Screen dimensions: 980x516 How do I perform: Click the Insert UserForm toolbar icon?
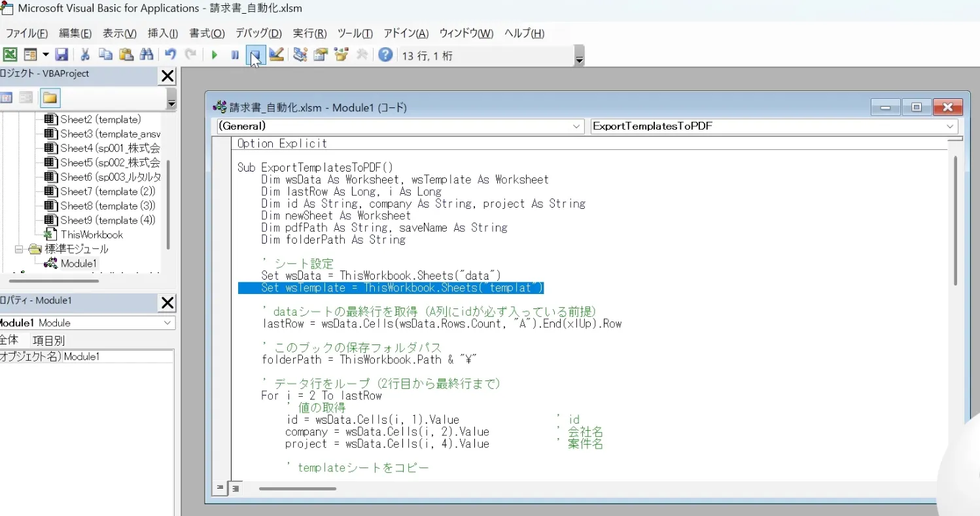click(30, 55)
